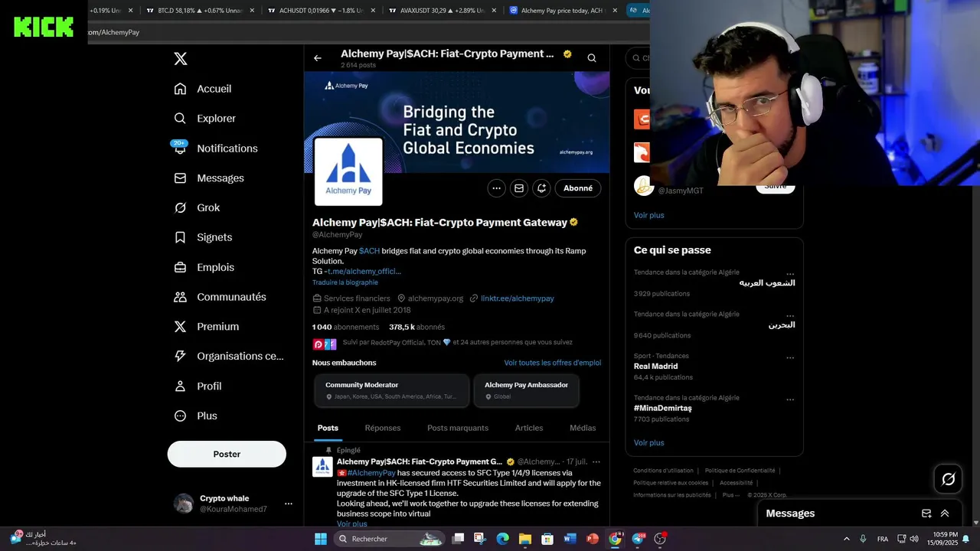
Task: Click the back arrow on profile header
Action: pos(318,58)
